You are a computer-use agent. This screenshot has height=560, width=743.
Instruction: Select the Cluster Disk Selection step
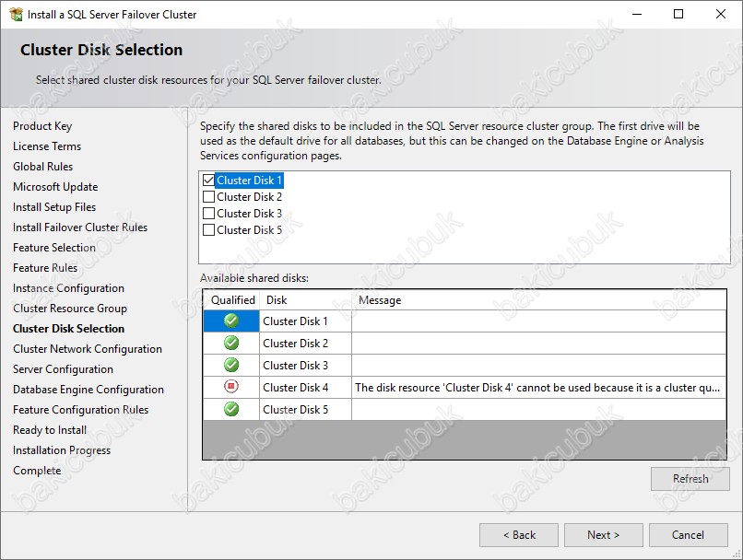point(69,329)
